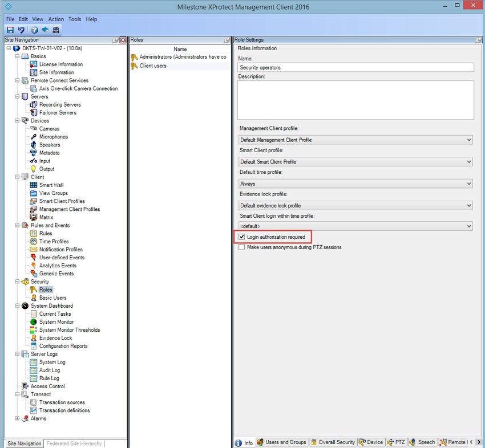Screen dimensions: 485x448
Task: Switch to Overall Security tab
Action: [x=333, y=442]
